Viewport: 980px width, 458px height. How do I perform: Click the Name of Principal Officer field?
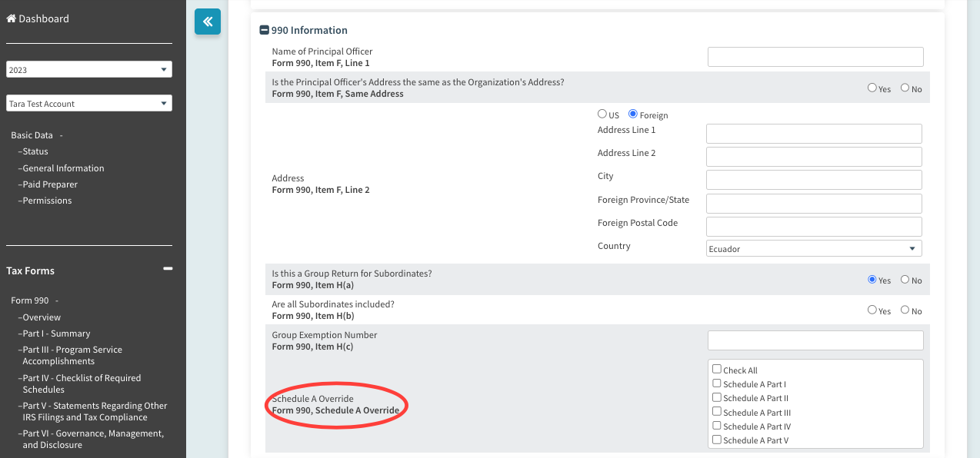click(x=815, y=57)
